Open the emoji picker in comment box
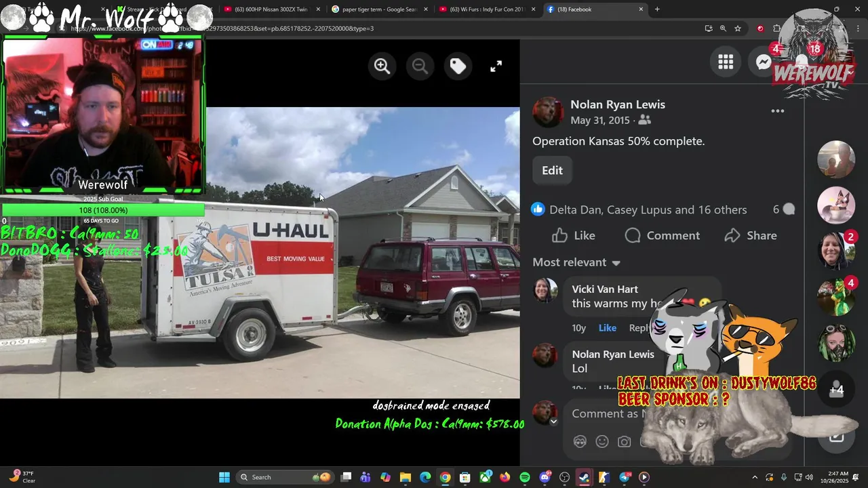The width and height of the screenshot is (868, 488). [602, 441]
